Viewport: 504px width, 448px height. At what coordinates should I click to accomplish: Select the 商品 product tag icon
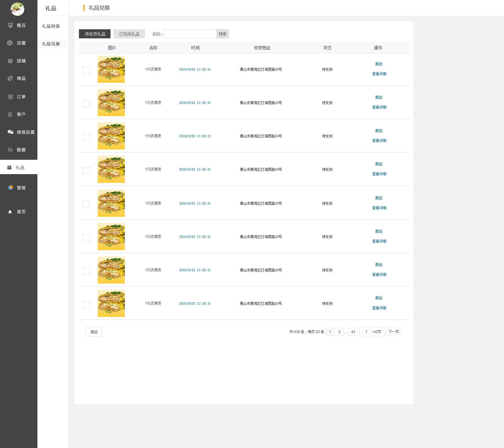(x=10, y=78)
